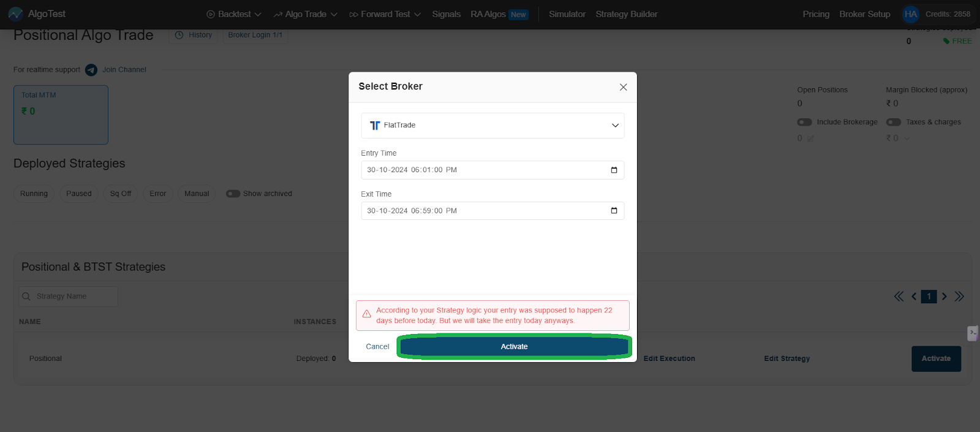The height and width of the screenshot is (432, 980).
Task: Click the NAME column header
Action: point(29,322)
